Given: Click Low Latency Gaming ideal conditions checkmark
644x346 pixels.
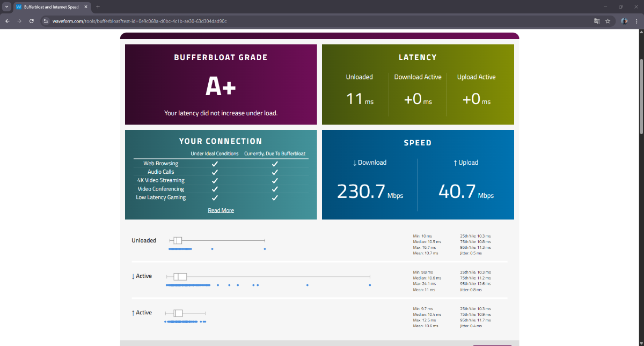Looking at the screenshot, I should [x=215, y=198].
